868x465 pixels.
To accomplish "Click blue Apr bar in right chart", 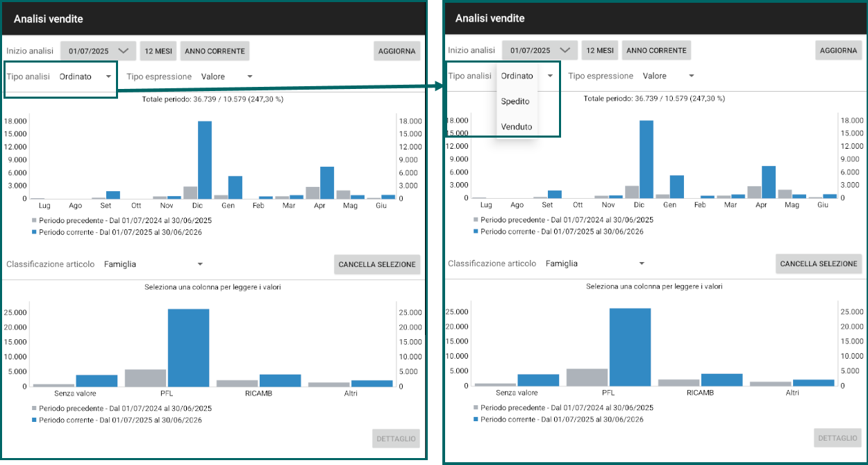I will click(x=769, y=181).
